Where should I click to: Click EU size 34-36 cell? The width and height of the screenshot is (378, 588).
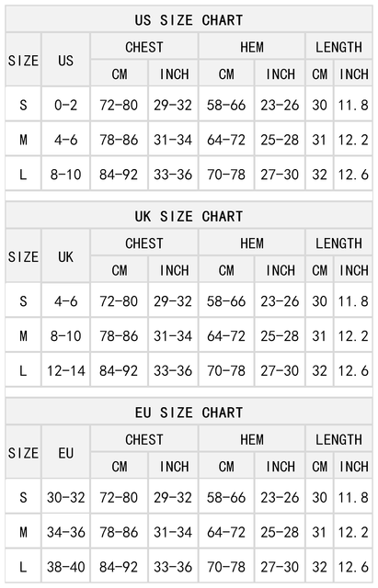pyautogui.click(x=65, y=532)
